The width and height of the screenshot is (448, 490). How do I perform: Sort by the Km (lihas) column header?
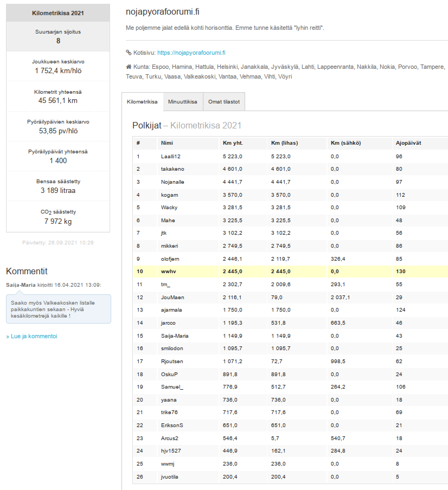tap(284, 144)
